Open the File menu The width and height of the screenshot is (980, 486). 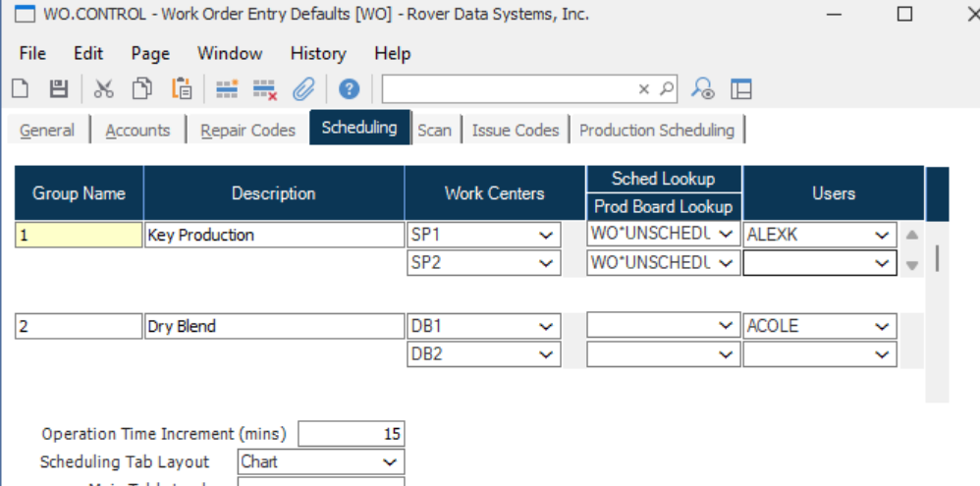click(32, 54)
